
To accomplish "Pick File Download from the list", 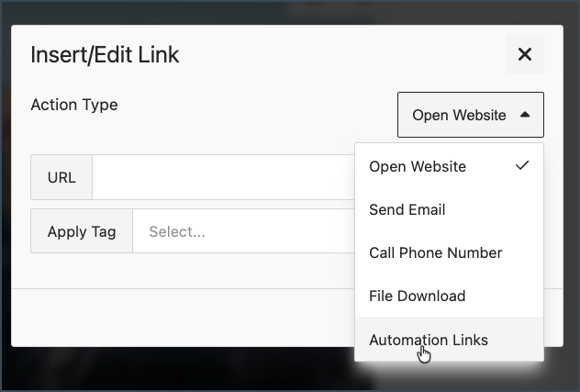I will click(449, 296).
